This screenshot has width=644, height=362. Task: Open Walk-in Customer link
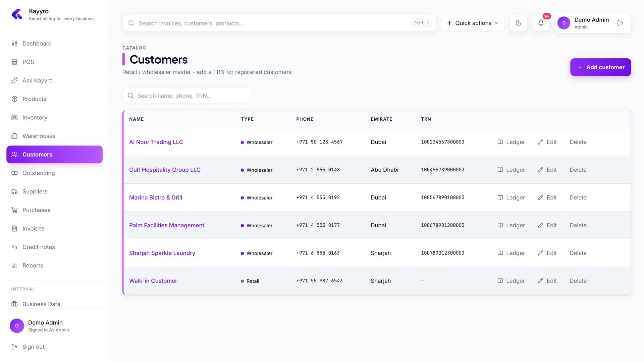click(153, 281)
